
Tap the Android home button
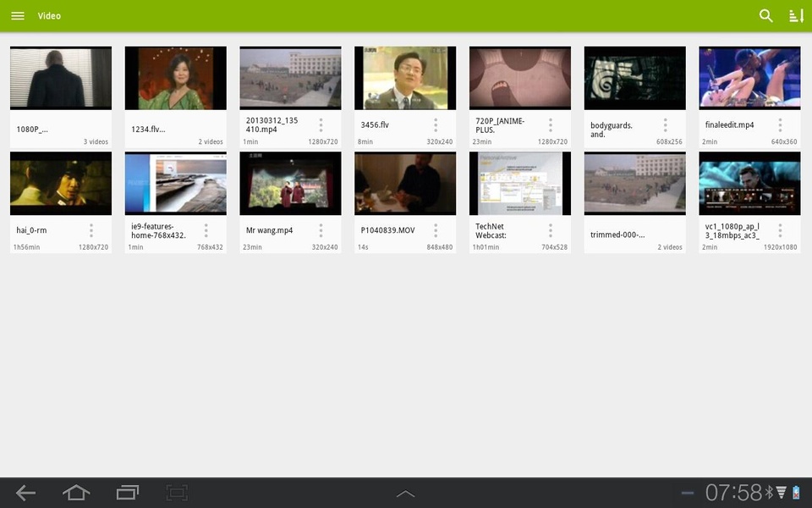[x=76, y=493]
